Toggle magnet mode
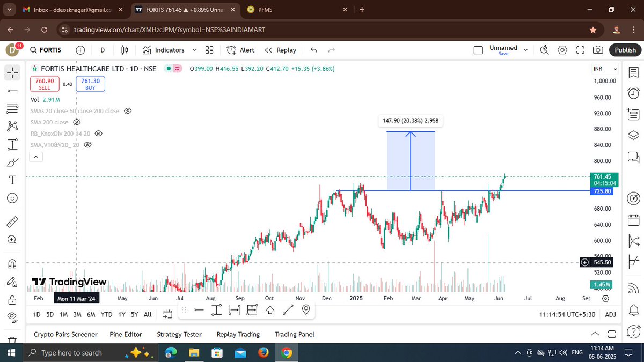This screenshot has width=644, height=362. point(12,263)
